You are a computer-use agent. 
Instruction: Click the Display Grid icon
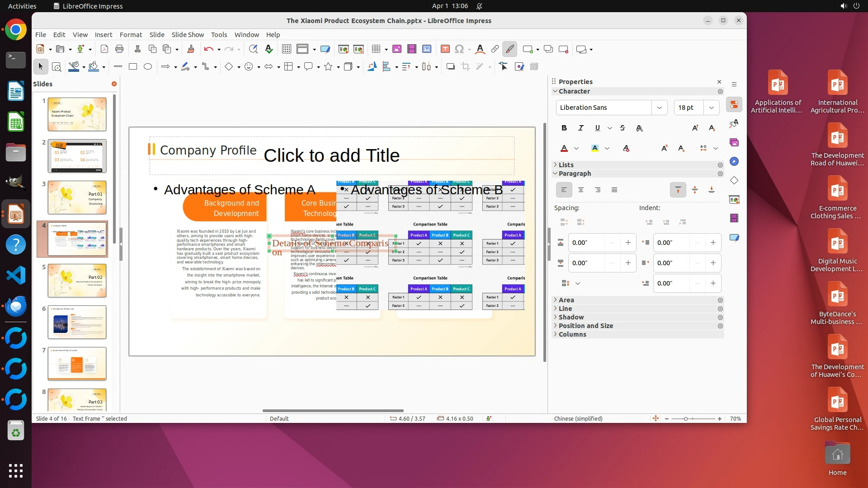point(286,49)
